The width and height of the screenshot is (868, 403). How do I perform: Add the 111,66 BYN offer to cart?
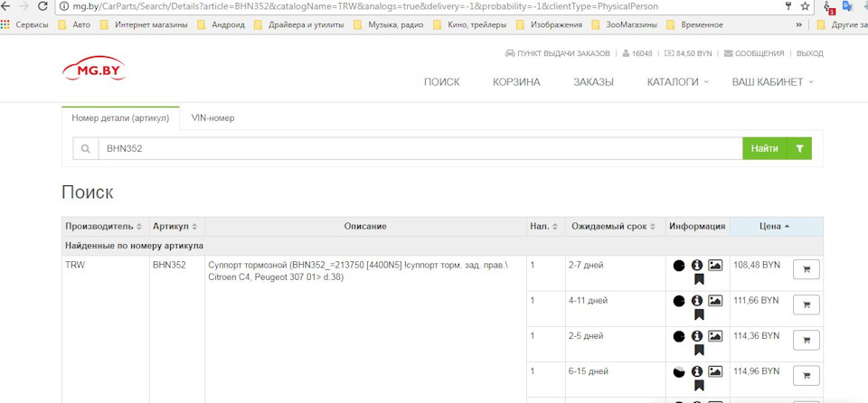(806, 305)
